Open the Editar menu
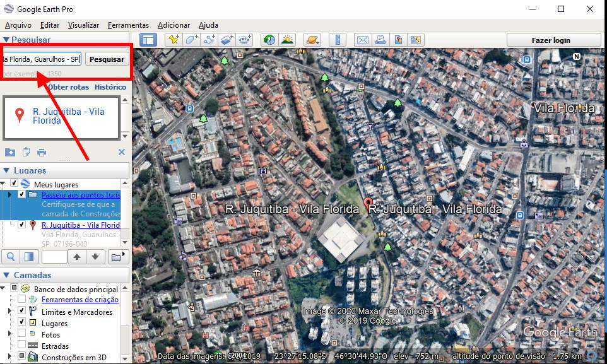Screen dimensions: 607x364 [50, 25]
